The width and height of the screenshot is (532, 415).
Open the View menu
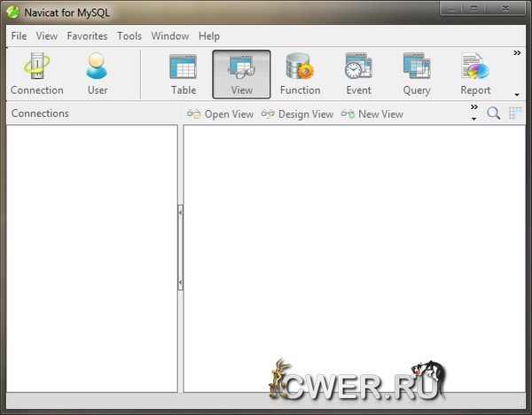pos(47,36)
